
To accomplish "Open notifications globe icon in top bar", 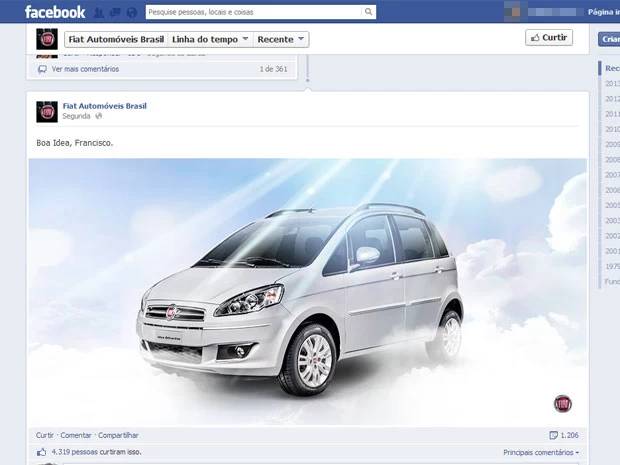I will (132, 12).
